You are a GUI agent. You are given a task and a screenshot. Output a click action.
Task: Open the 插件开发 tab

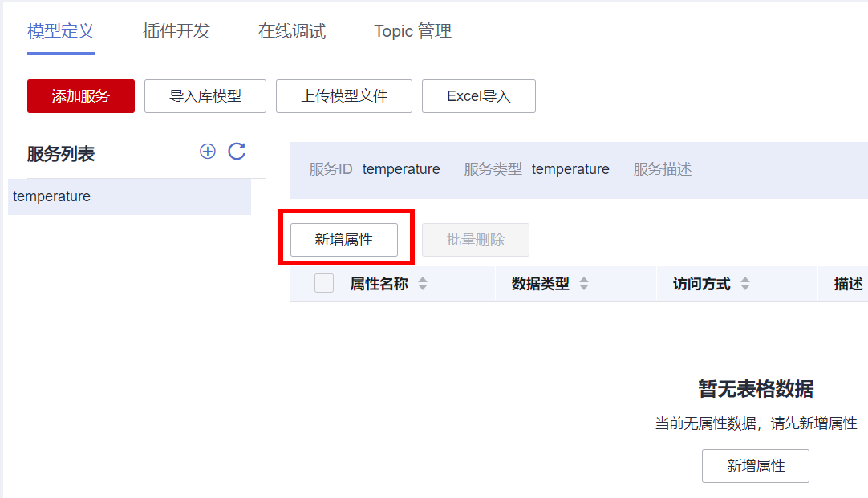(x=176, y=31)
